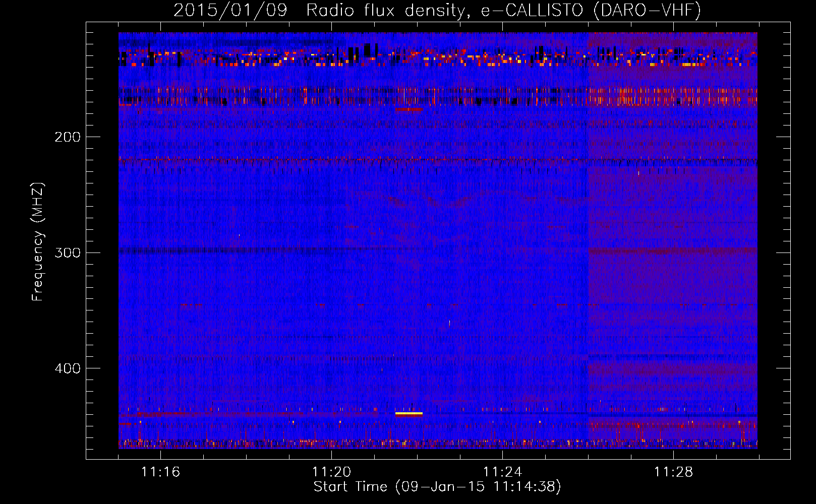Click the "200" frequency tick label

coord(68,137)
